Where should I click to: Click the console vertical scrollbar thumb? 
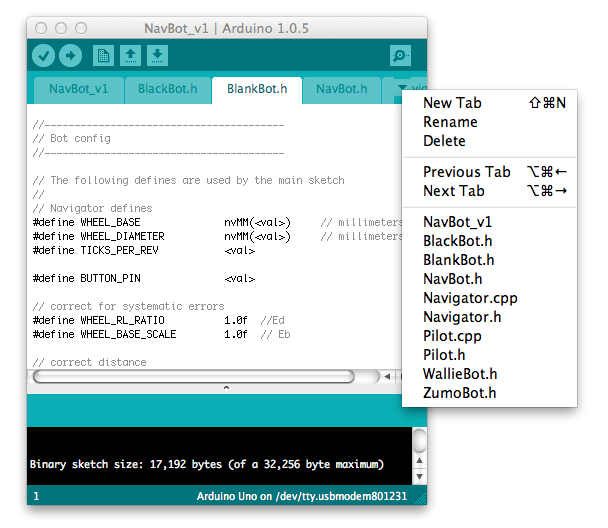click(x=420, y=440)
